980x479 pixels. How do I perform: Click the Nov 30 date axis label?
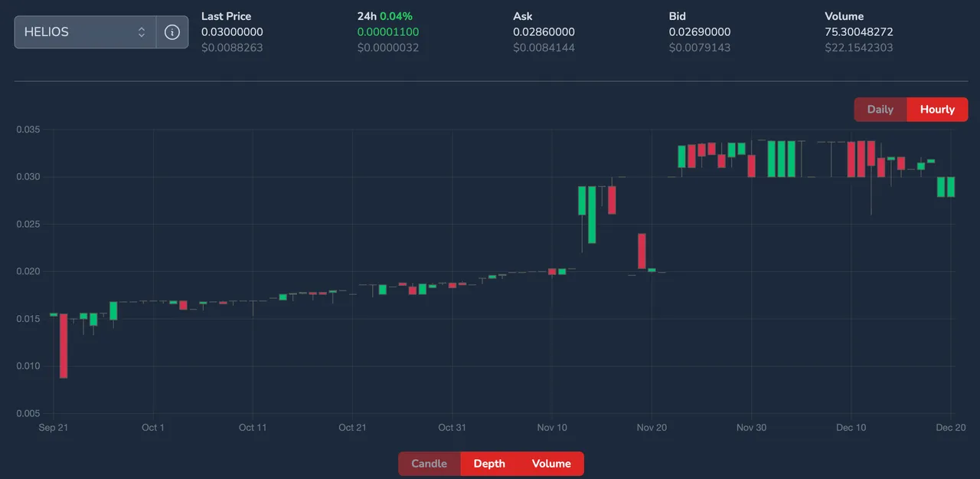pos(751,428)
